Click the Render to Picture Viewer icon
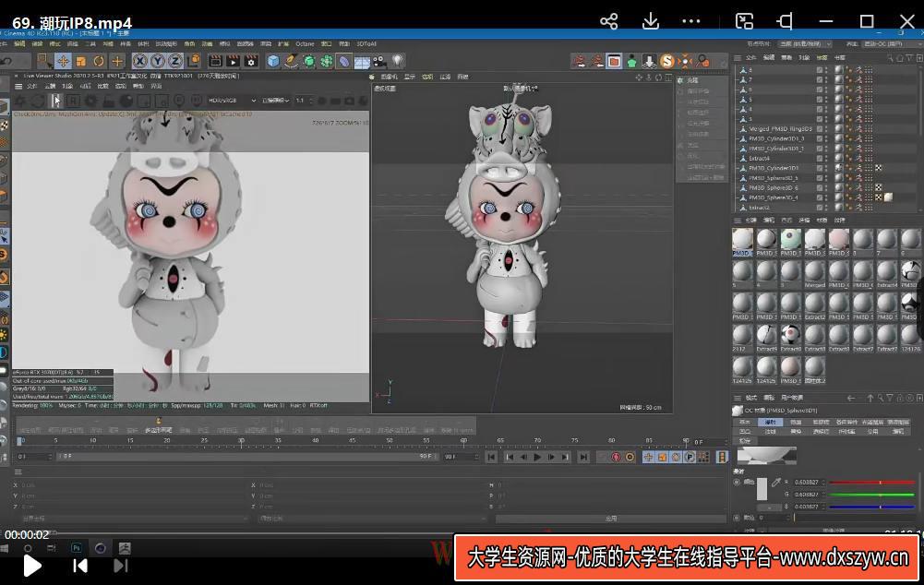Screen dimensions: 924x585 pos(234,61)
